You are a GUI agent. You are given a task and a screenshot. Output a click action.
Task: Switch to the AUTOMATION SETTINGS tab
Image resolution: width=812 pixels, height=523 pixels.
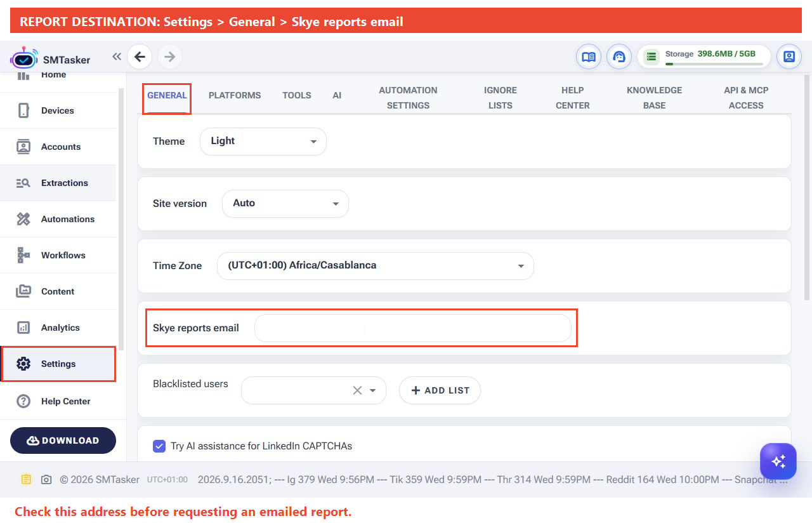point(408,98)
